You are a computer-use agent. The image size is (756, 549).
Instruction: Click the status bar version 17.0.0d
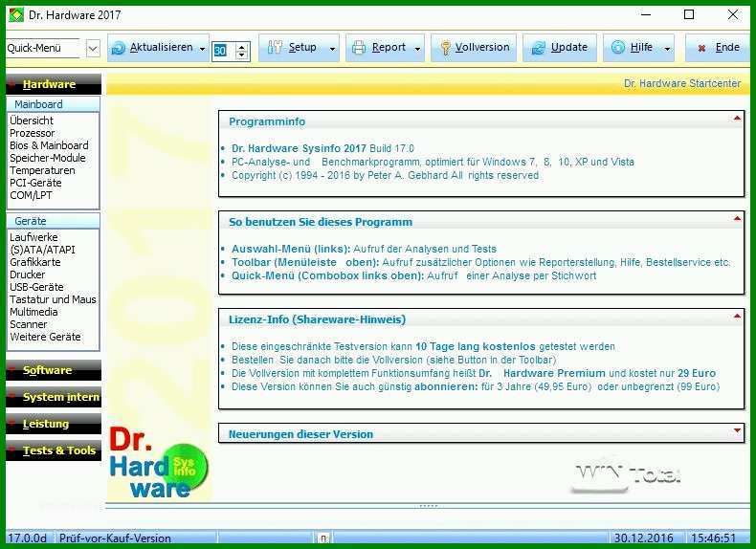pyautogui.click(x=28, y=538)
